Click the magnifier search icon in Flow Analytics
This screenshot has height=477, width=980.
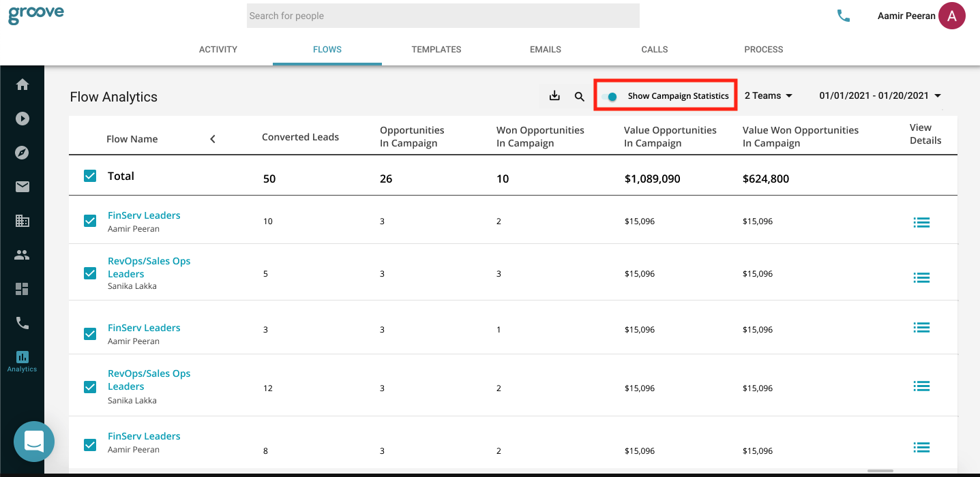click(580, 97)
